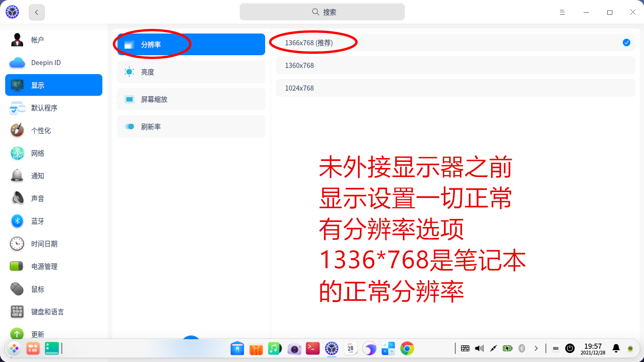The height and width of the screenshot is (362, 644).
Task: Open multitasking view from the dock
Action: pyautogui.click(x=33, y=349)
